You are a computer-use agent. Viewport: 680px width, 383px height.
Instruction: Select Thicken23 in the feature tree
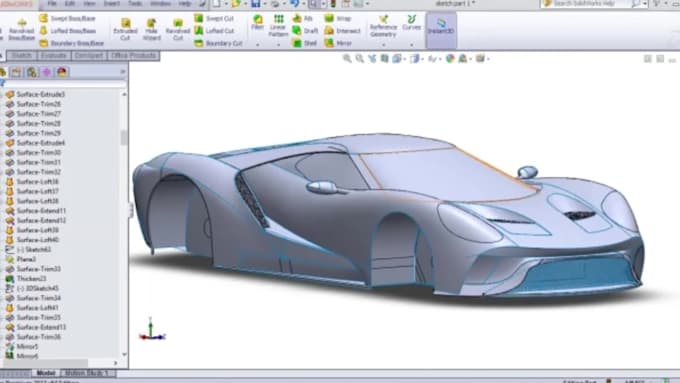pos(26,278)
